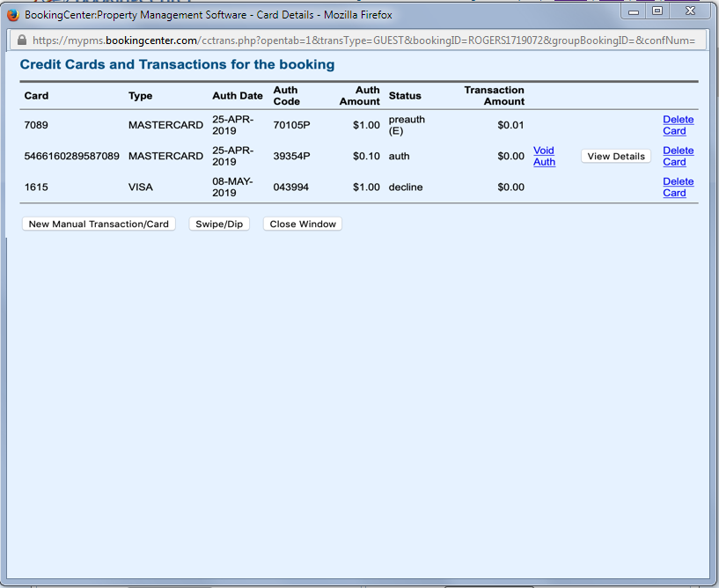This screenshot has width=719, height=588.
Task: Void Auth for auth code 39354P
Action: (544, 157)
